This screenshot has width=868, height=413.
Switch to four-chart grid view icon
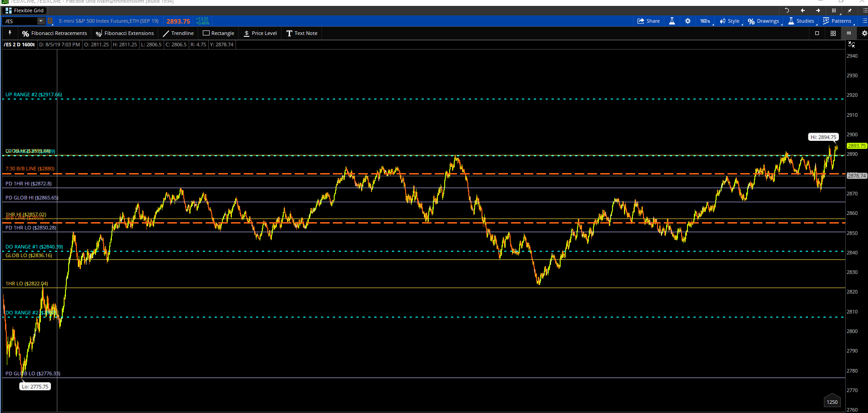tap(833, 33)
